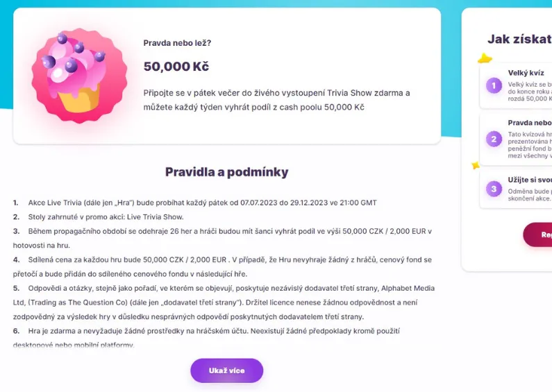Click the 50,000 Kč prize amount
This screenshot has width=552, height=392.
tap(176, 66)
